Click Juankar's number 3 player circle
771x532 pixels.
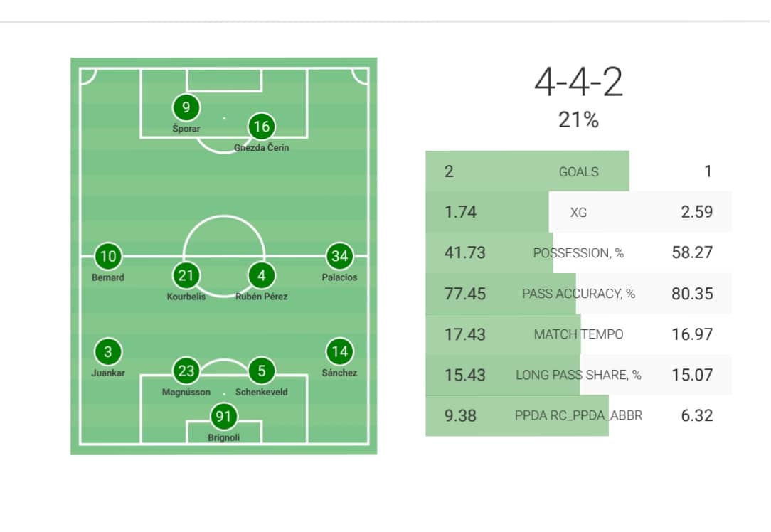click(x=108, y=351)
